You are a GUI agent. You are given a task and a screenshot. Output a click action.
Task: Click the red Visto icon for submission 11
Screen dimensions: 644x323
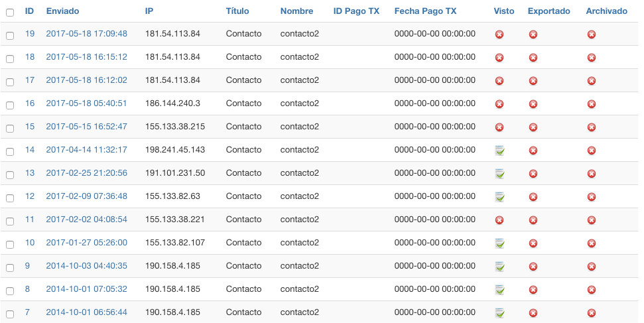coord(499,220)
